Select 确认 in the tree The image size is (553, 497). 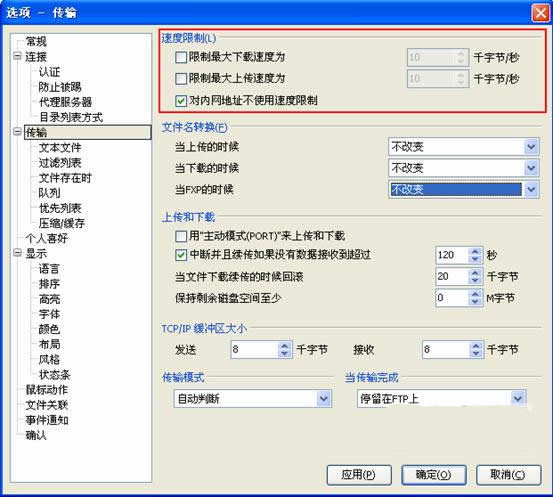[36, 435]
